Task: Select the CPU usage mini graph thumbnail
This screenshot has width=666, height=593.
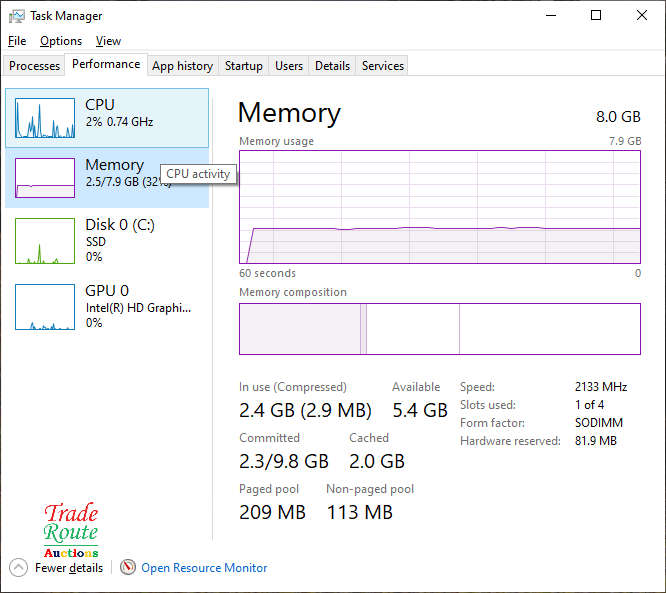Action: click(45, 118)
